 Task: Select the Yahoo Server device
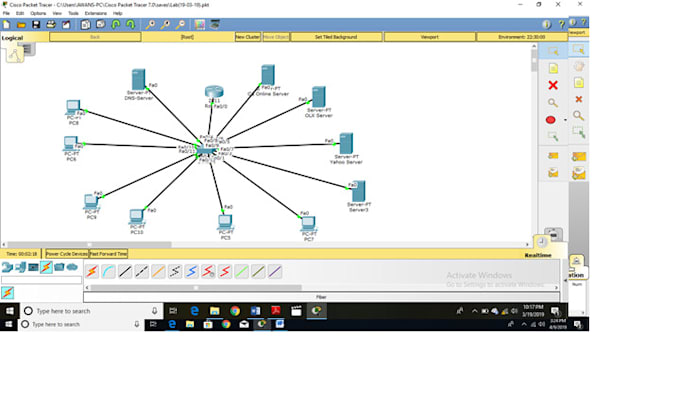[346, 144]
